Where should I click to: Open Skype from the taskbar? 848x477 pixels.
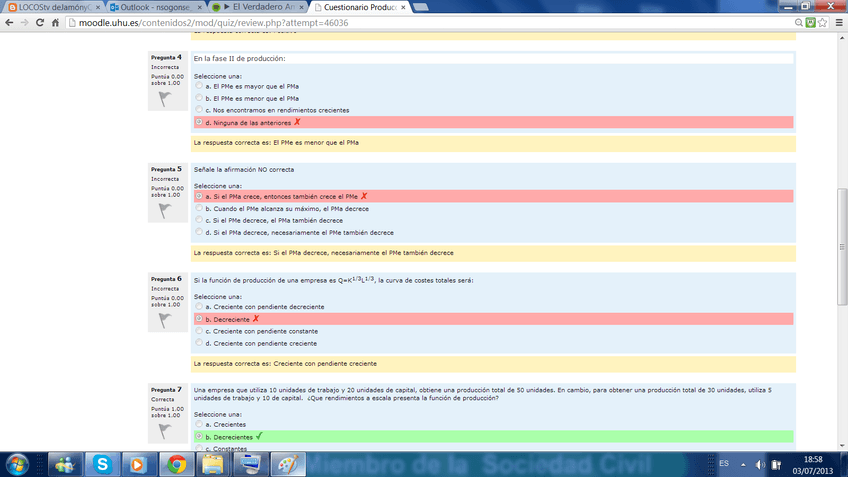pos(102,464)
